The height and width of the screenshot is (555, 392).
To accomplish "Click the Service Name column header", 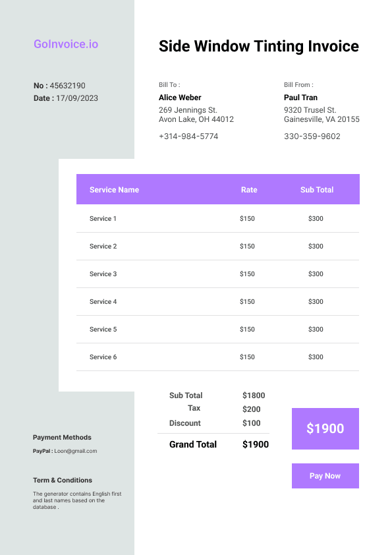I will coord(114,190).
